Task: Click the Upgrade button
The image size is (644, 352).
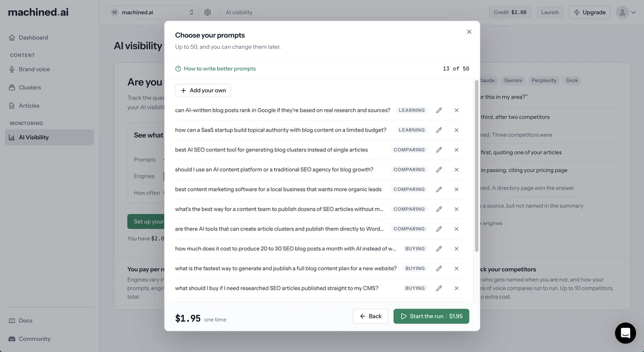Action: click(589, 12)
